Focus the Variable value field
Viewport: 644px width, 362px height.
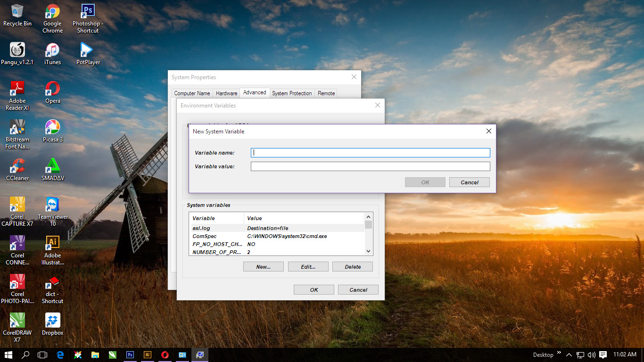tap(370, 166)
